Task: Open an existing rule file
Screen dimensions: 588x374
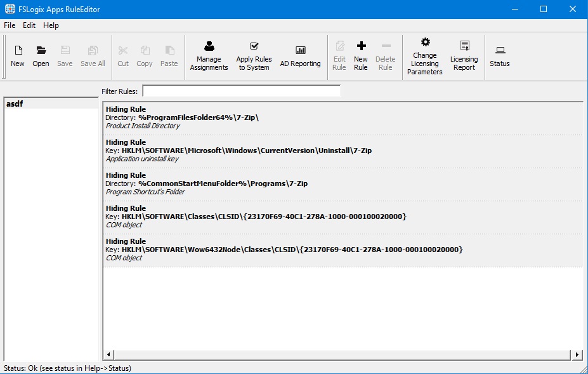Action: 41,57
